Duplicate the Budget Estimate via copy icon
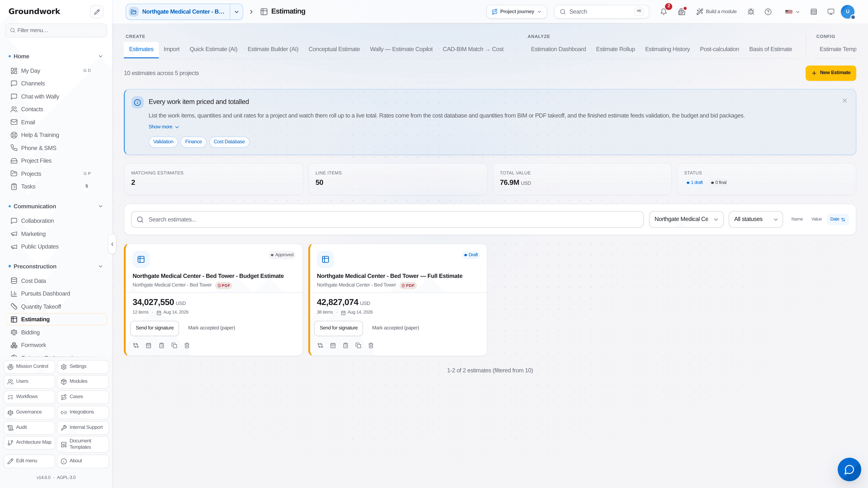868x488 pixels. tap(174, 345)
